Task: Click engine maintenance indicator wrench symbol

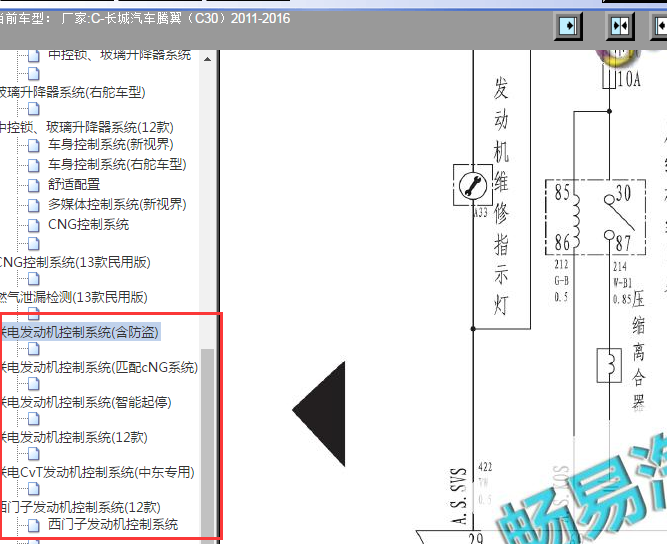Action: pos(473,185)
